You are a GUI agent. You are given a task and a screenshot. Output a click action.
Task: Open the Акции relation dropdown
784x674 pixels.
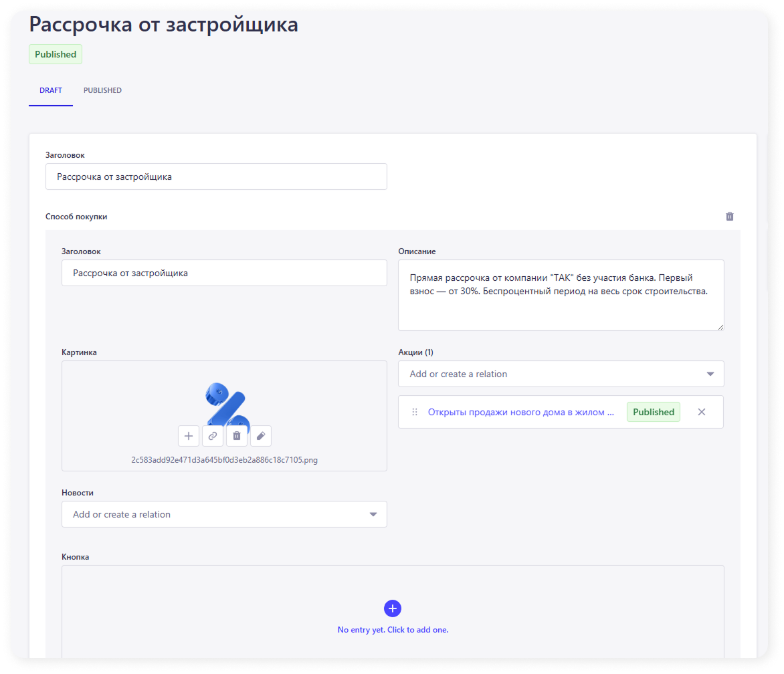[x=549, y=374]
